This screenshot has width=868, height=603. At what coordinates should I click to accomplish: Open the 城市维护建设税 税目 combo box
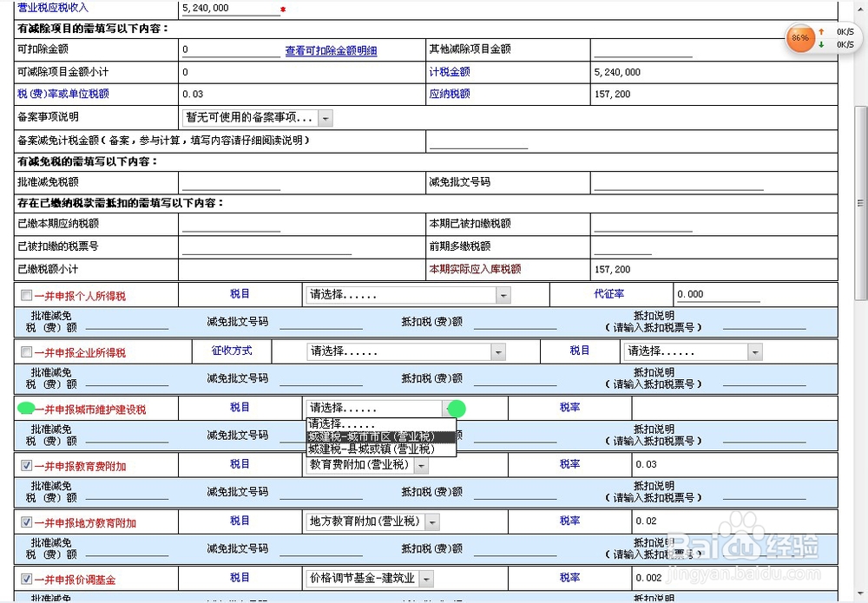(x=381, y=409)
